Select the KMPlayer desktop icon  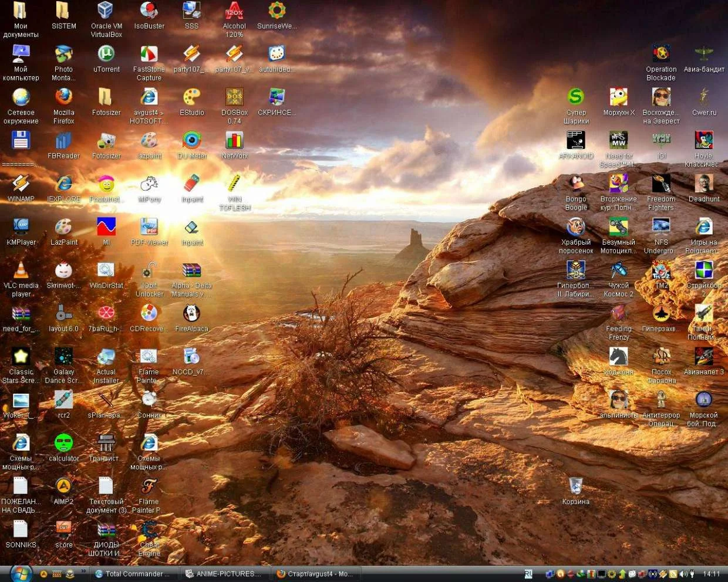(21, 231)
